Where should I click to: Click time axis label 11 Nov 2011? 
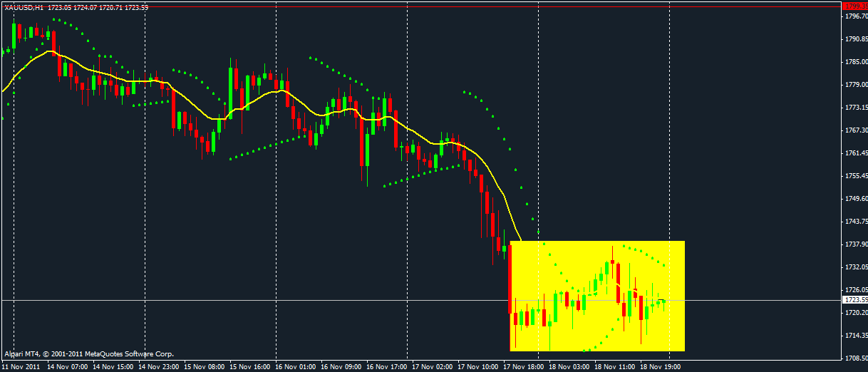click(20, 366)
